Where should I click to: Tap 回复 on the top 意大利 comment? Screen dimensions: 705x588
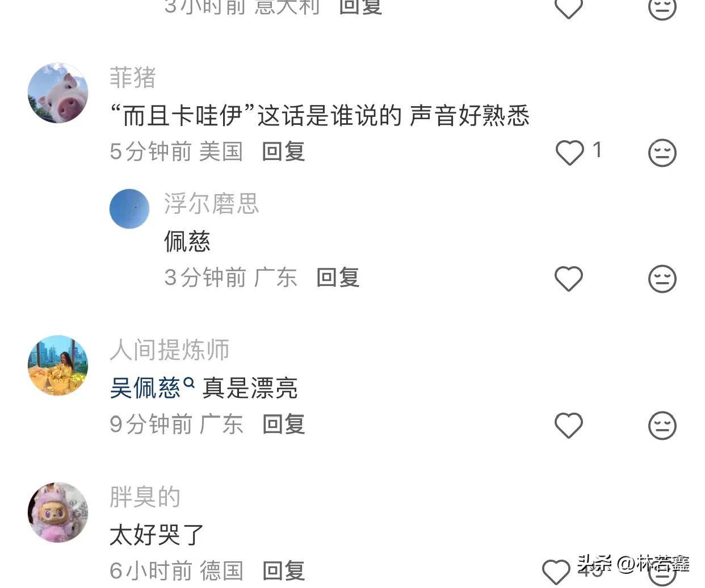pyautogui.click(x=360, y=7)
